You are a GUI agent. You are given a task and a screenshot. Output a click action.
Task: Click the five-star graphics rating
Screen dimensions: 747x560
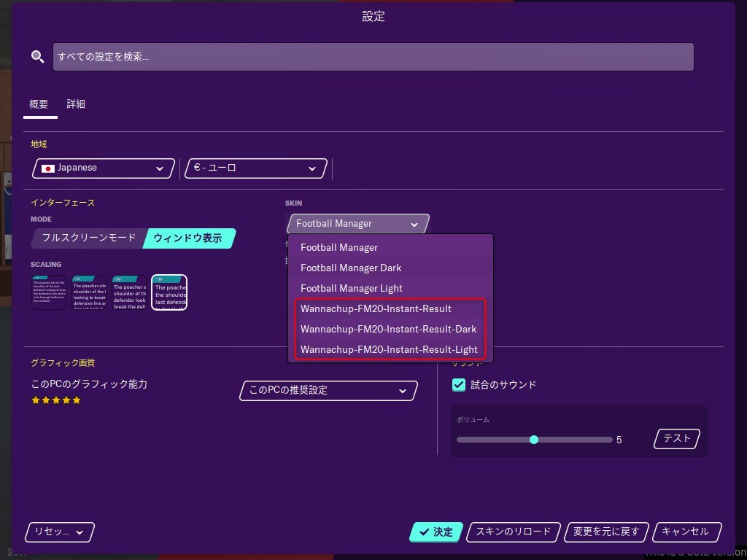[x=56, y=400]
